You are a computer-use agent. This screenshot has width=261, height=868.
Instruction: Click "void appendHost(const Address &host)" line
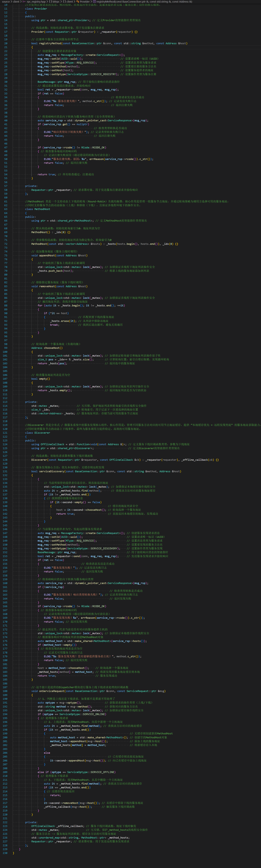point(59,255)
